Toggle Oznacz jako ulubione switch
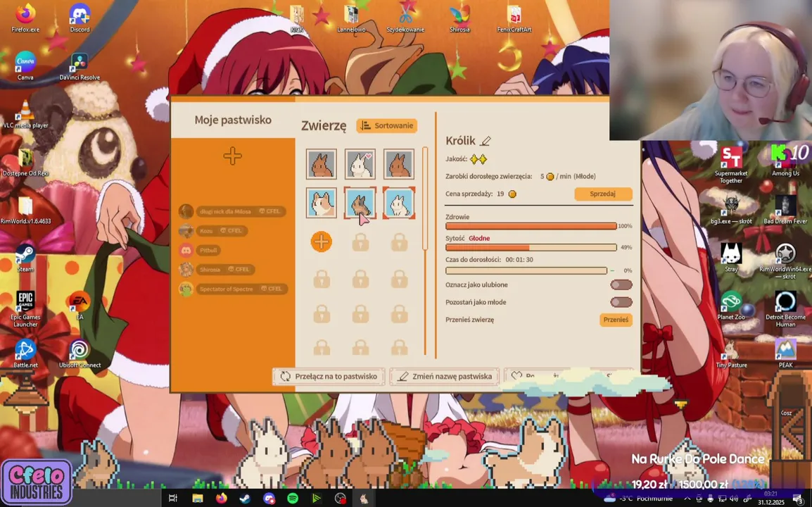The height and width of the screenshot is (507, 812). click(621, 284)
